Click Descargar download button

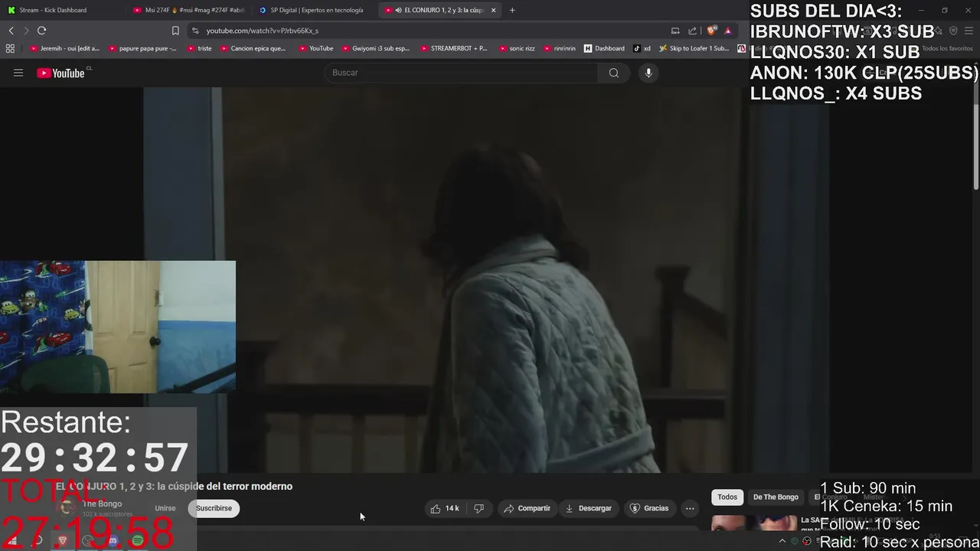click(x=588, y=508)
